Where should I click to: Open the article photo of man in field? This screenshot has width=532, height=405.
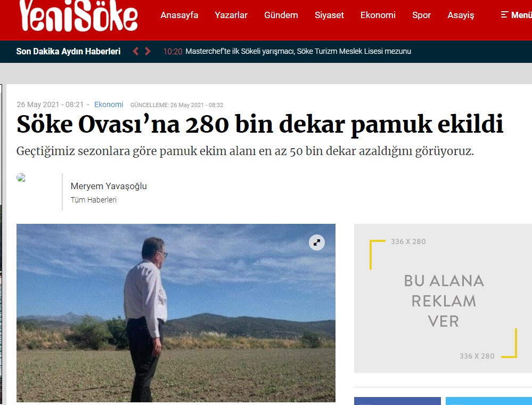pos(176,313)
